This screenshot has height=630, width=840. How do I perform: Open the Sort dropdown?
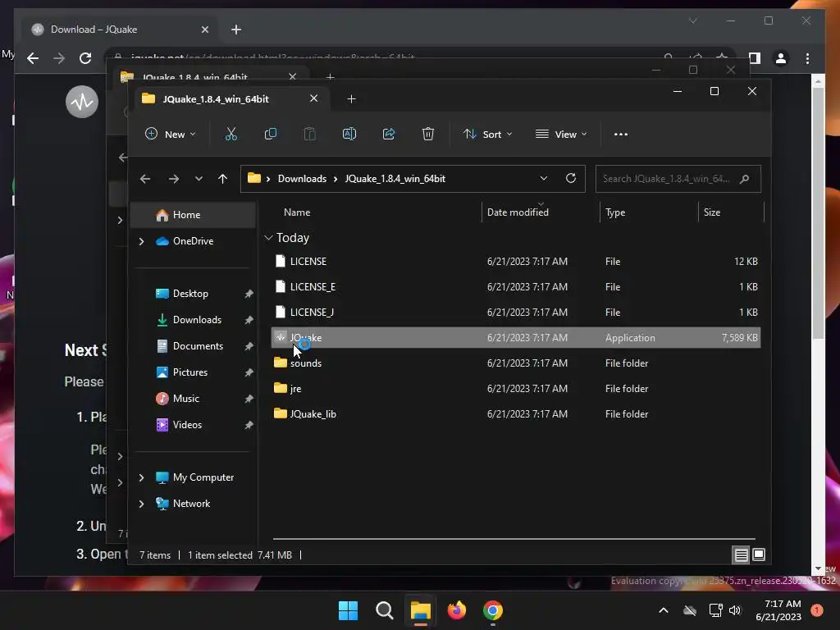[488, 134]
